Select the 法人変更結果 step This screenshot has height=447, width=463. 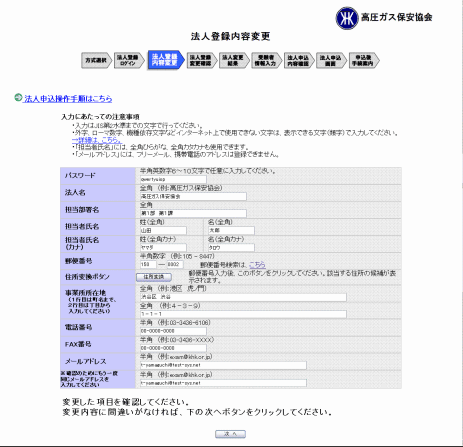[x=234, y=60]
